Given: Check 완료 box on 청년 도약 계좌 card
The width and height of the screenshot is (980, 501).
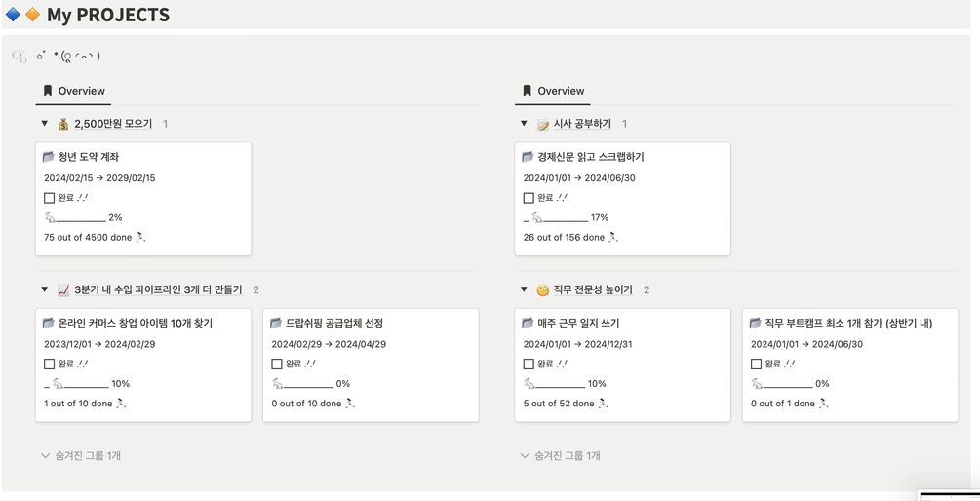Looking at the screenshot, I should point(49,198).
